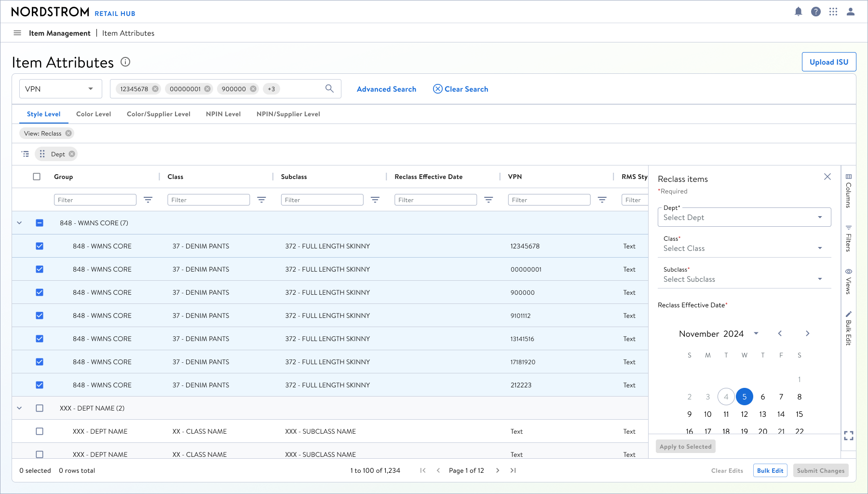Click the row grouping list icon
This screenshot has width=868, height=494.
click(25, 154)
